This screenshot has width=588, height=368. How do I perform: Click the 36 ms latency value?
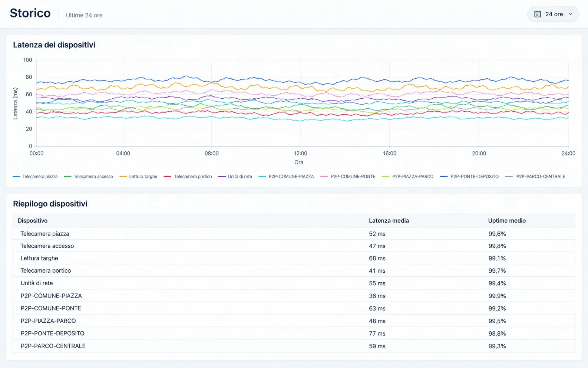(x=377, y=296)
